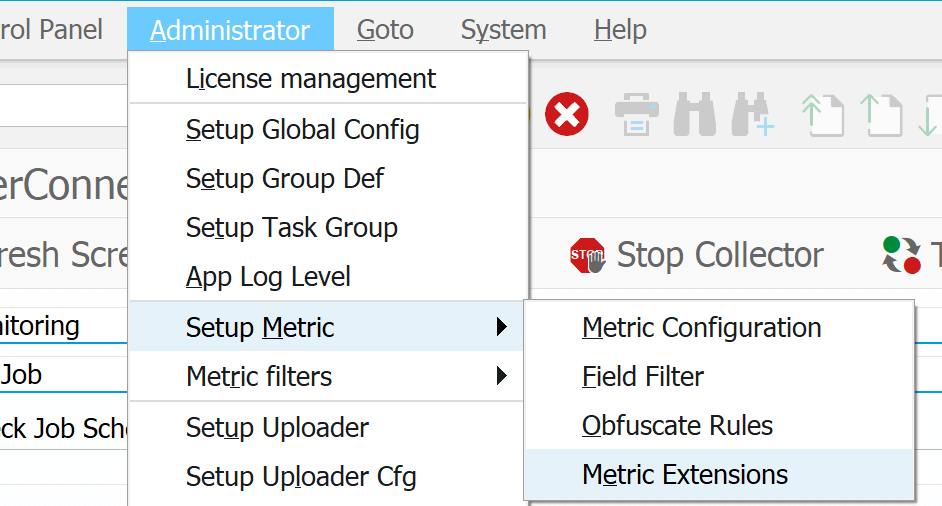This screenshot has height=506, width=942.
Task: Choose Field Filter in the submenu
Action: [x=643, y=376]
